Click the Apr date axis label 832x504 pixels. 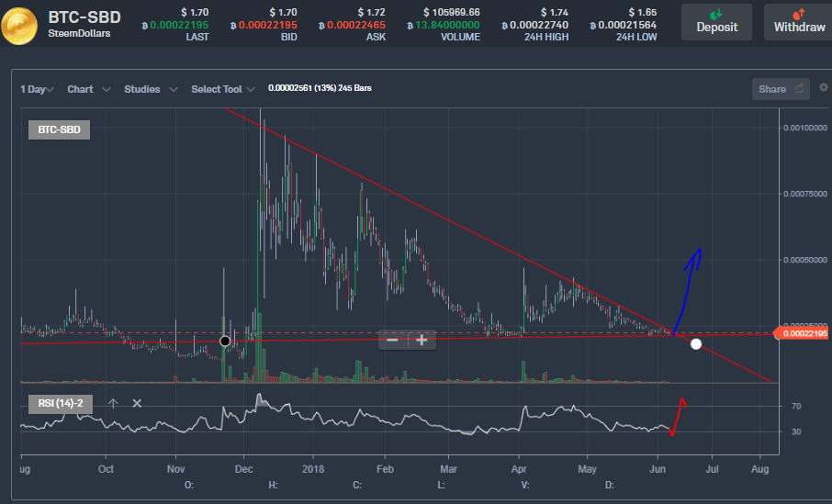tap(519, 469)
